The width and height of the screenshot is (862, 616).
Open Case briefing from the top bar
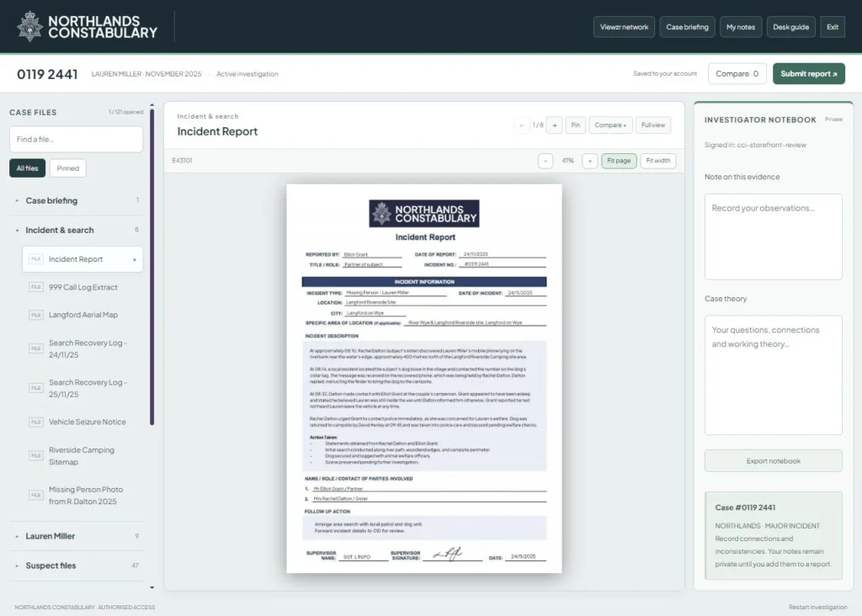click(687, 27)
